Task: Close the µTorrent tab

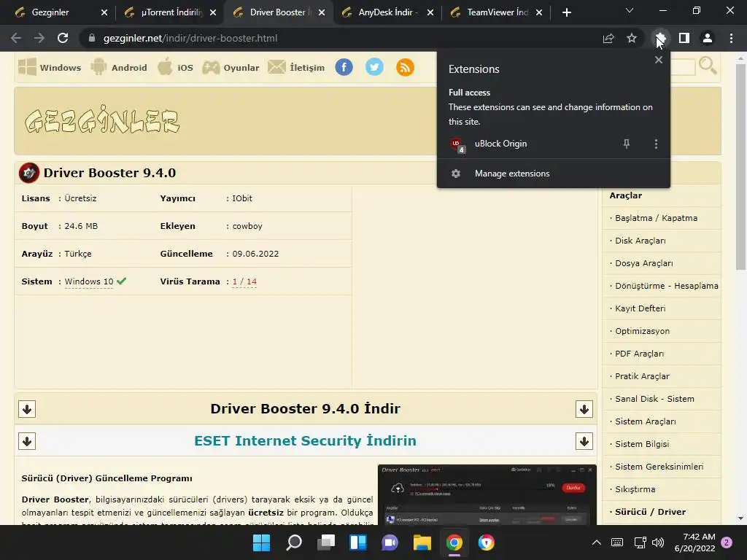Action: tap(213, 12)
